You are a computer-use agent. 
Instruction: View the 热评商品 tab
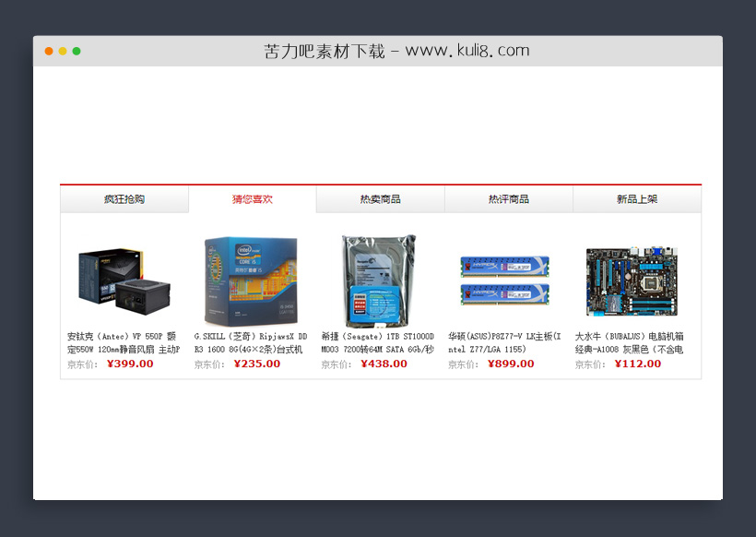pos(508,198)
